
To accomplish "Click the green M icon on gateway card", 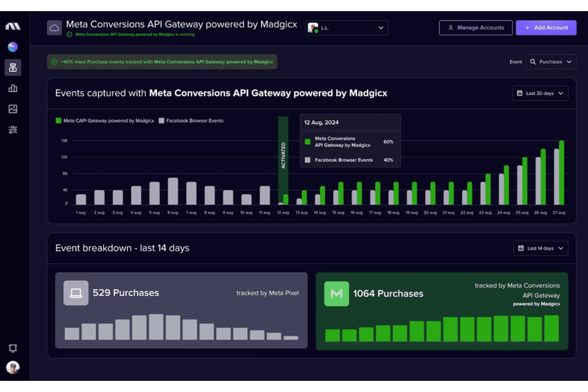I will tap(337, 294).
